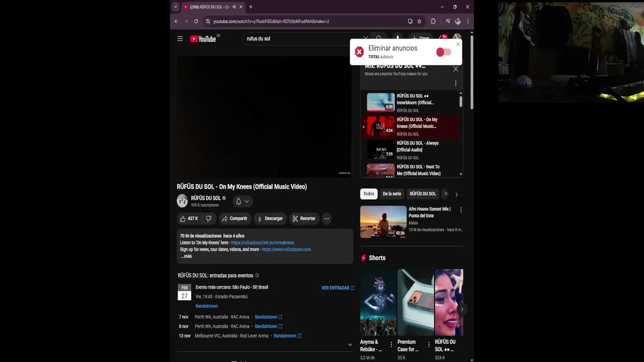Click Compartir share button
The image size is (644, 362).
(x=235, y=218)
